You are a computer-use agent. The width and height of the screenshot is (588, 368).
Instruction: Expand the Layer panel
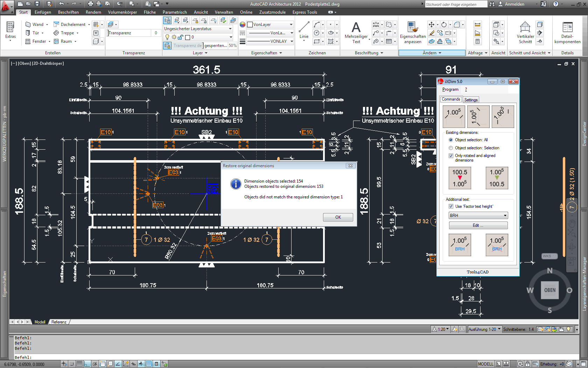click(x=200, y=53)
